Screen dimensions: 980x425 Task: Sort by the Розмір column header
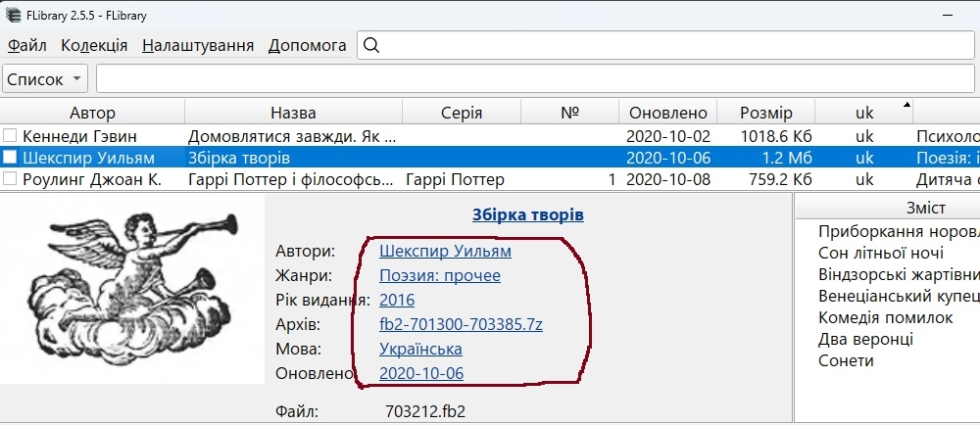[765, 113]
